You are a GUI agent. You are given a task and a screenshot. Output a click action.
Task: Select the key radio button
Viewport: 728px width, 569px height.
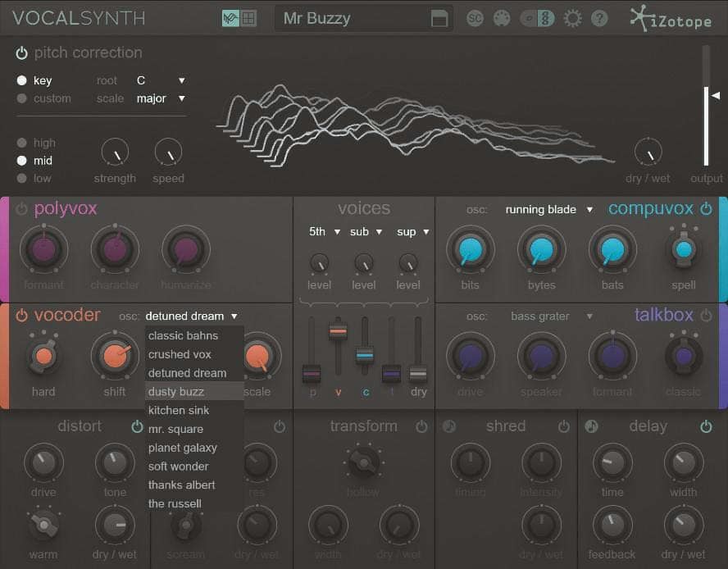click(21, 80)
